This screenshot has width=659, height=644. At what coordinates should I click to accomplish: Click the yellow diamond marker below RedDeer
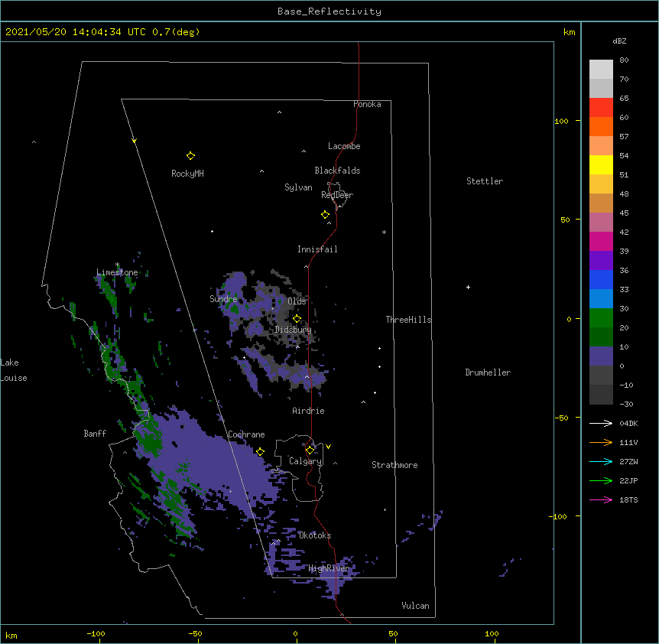coord(326,215)
